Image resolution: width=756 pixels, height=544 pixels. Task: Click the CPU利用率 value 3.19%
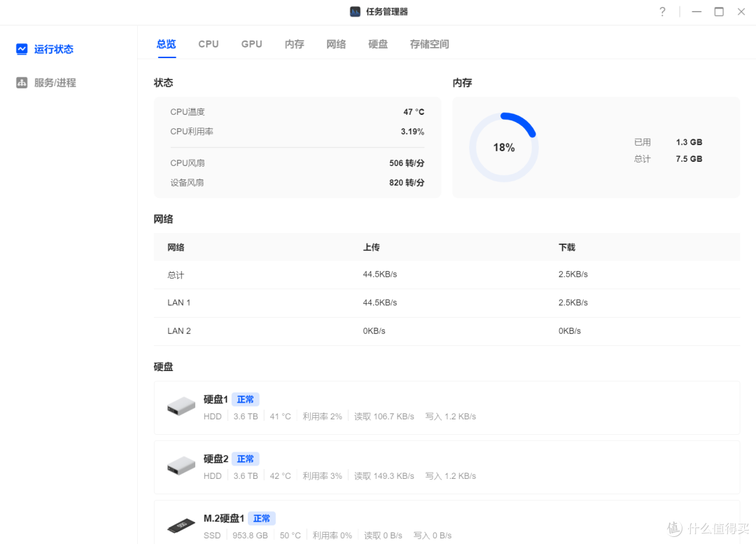click(x=412, y=132)
